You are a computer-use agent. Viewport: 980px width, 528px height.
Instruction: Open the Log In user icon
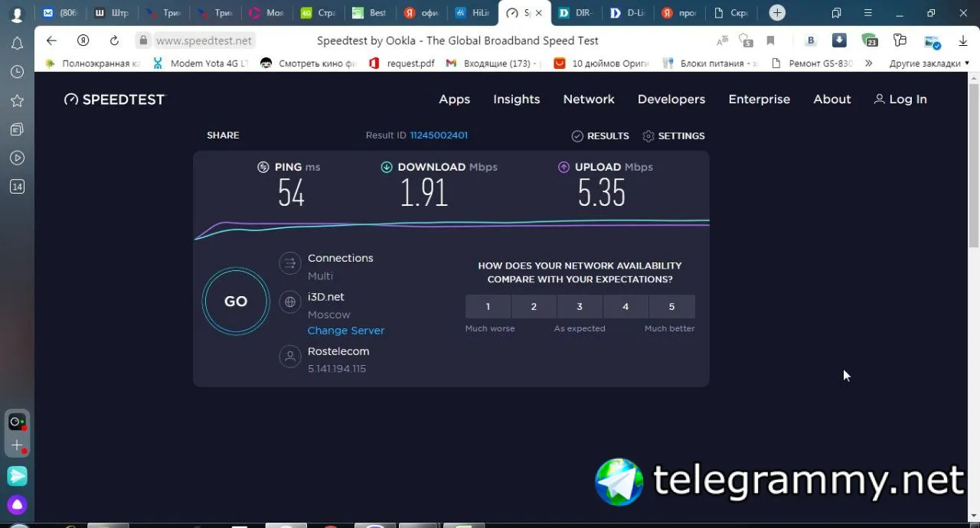879,99
